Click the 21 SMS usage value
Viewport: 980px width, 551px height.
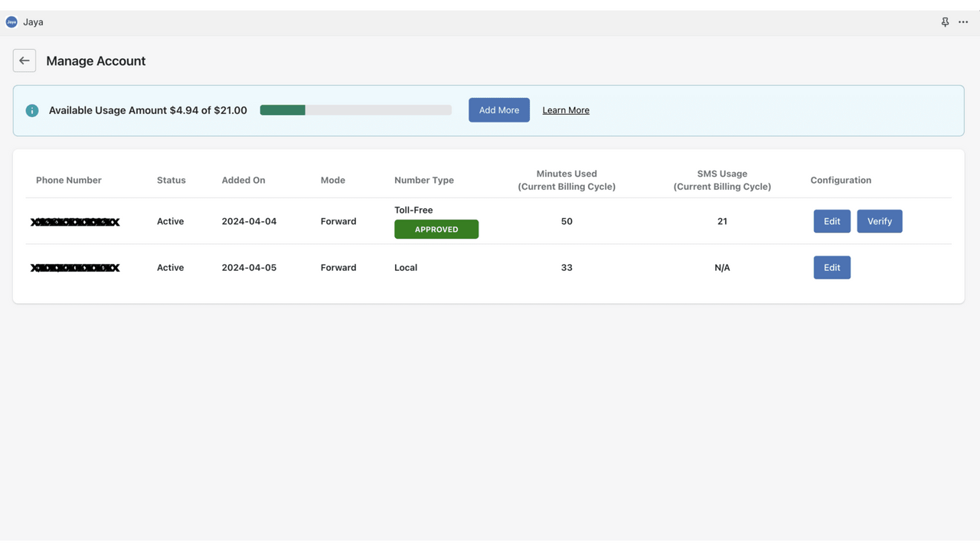pyautogui.click(x=722, y=221)
